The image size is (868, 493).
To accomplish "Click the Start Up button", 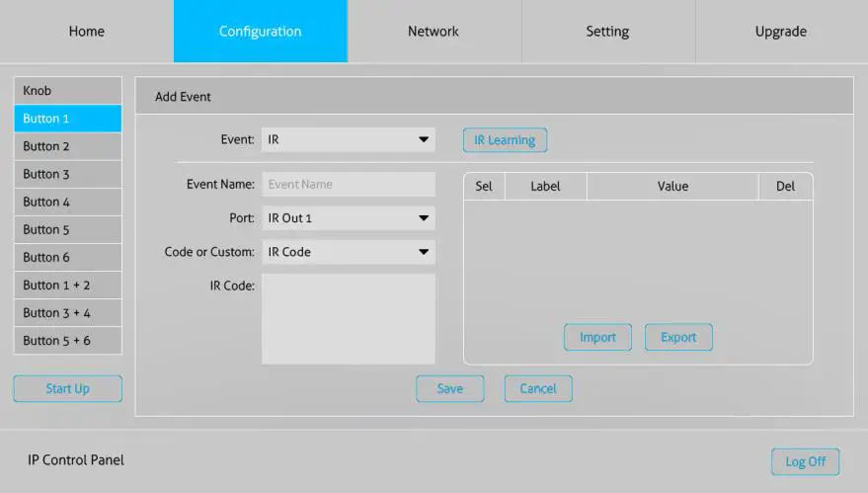I will click(x=67, y=388).
